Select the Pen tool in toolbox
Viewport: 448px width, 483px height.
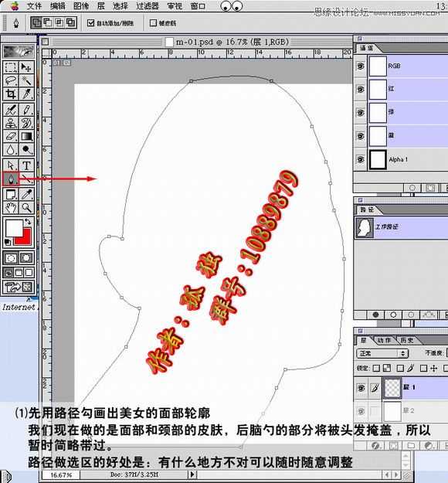coord(11,179)
